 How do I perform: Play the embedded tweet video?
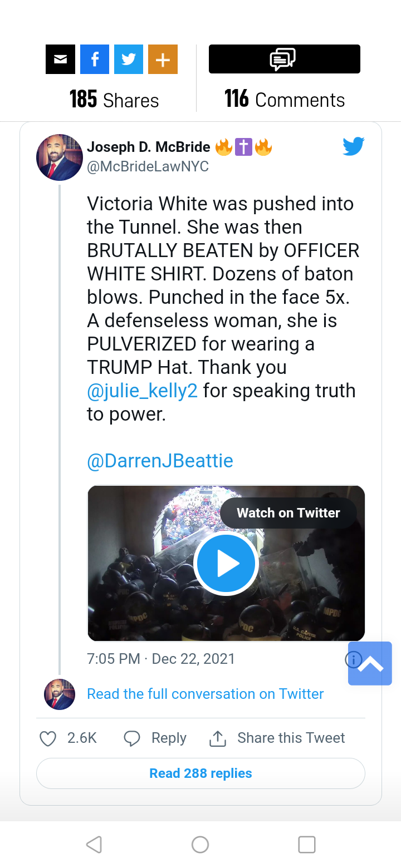(226, 564)
